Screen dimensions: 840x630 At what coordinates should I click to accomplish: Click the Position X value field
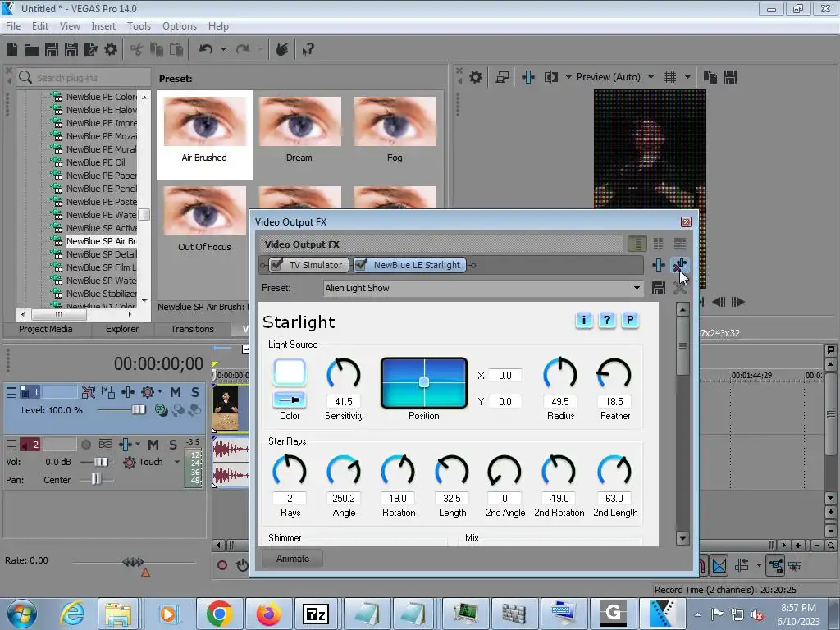coord(505,376)
